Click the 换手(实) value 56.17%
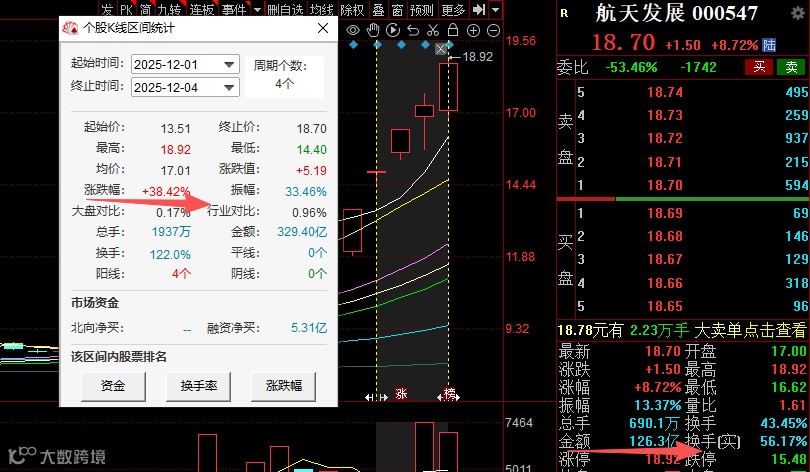 pos(783,441)
